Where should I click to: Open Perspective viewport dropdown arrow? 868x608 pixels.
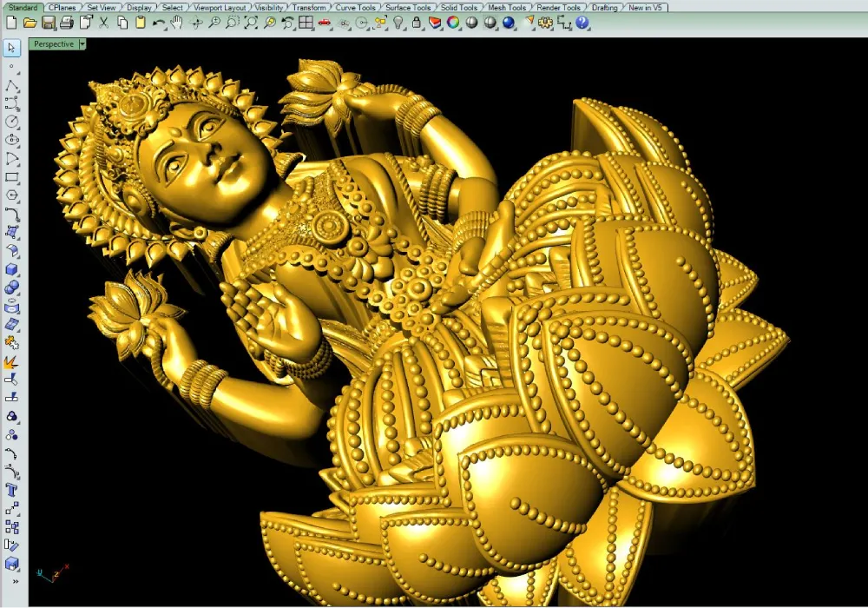82,44
